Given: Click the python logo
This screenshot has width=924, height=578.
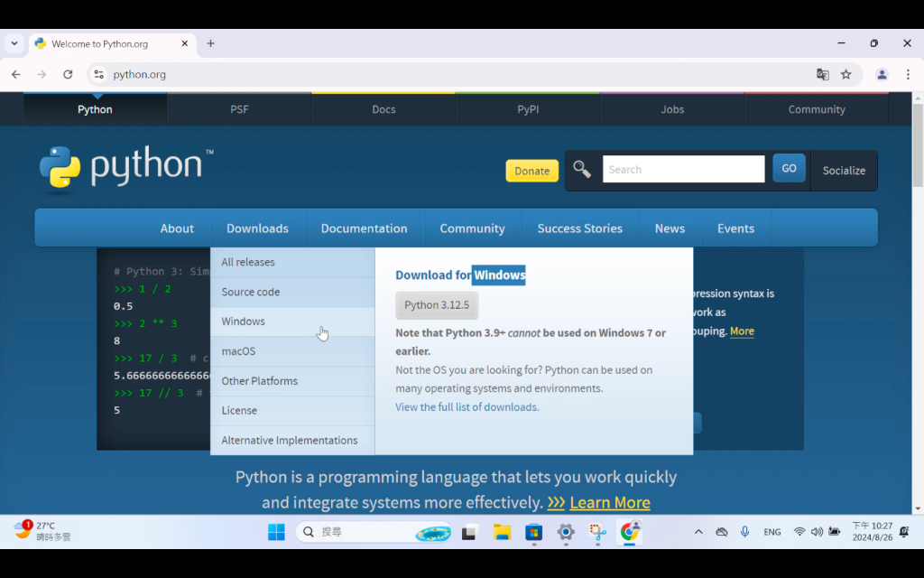Looking at the screenshot, I should pyautogui.click(x=126, y=169).
